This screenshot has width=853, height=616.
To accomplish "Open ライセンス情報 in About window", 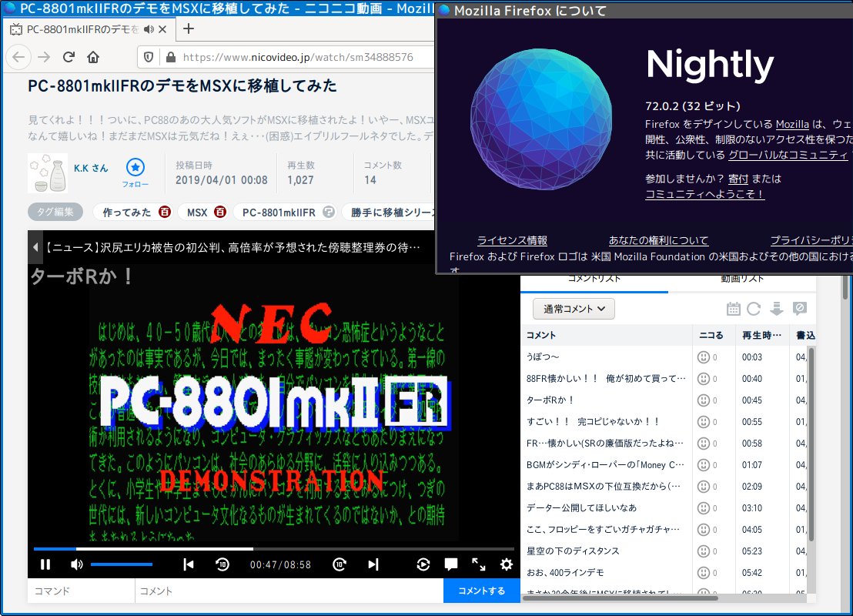I will [512, 240].
